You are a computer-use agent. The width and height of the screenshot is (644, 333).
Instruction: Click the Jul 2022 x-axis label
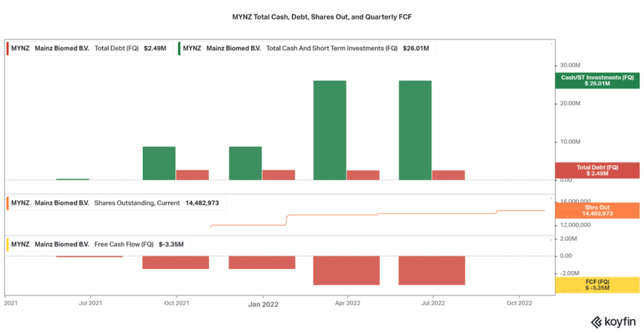point(433,304)
